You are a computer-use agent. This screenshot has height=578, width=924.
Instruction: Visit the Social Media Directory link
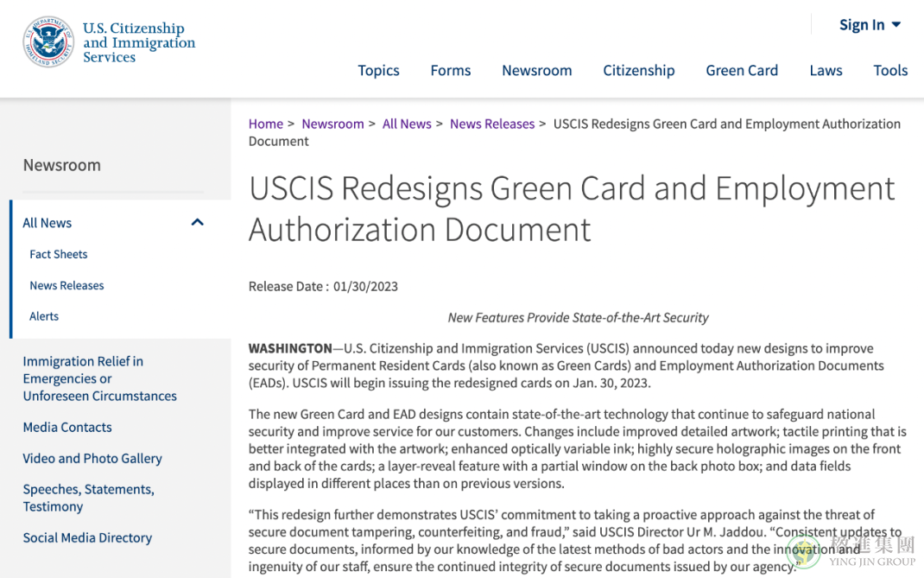[x=87, y=538]
